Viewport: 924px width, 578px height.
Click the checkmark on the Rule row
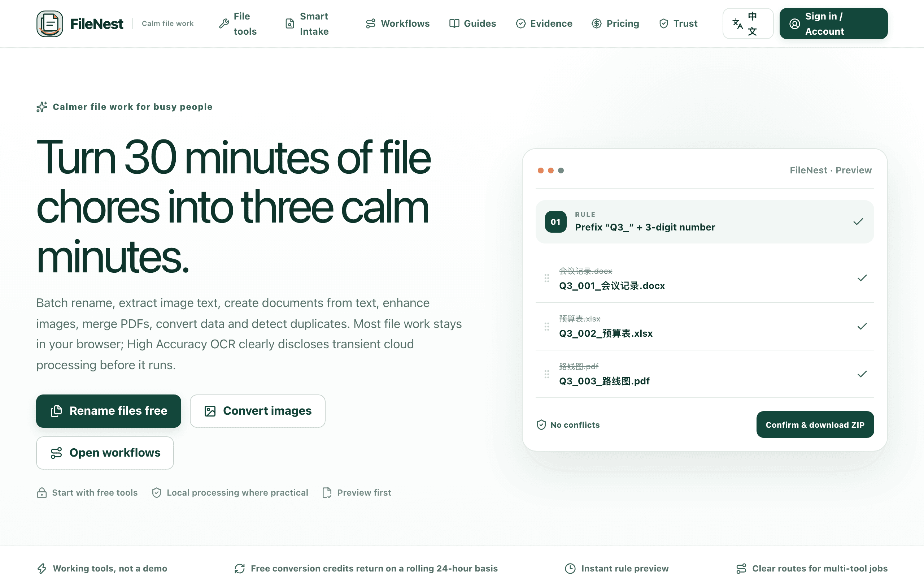[858, 222]
